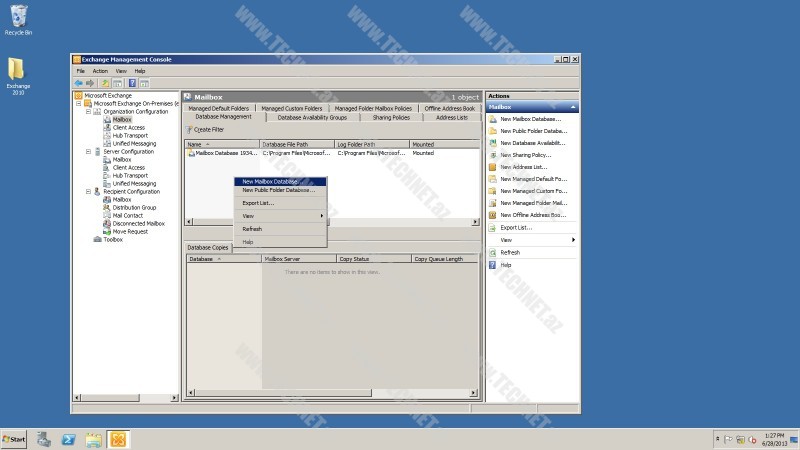Choose New Public Folder Database in context menu
800x450 pixels.
tap(280, 190)
